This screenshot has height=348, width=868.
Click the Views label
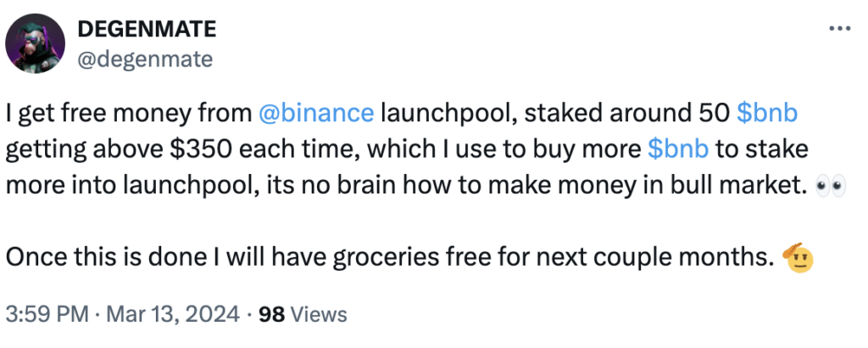[319, 314]
